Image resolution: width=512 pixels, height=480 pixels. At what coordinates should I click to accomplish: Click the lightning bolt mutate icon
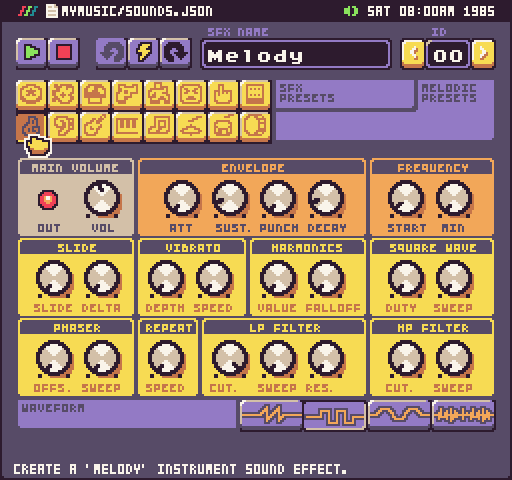(143, 53)
